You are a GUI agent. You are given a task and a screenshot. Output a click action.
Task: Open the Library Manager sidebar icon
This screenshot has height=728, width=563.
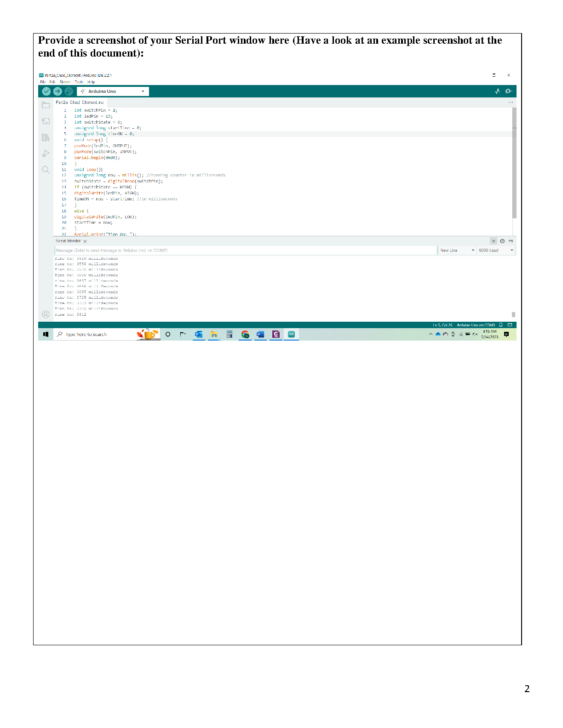click(x=46, y=137)
